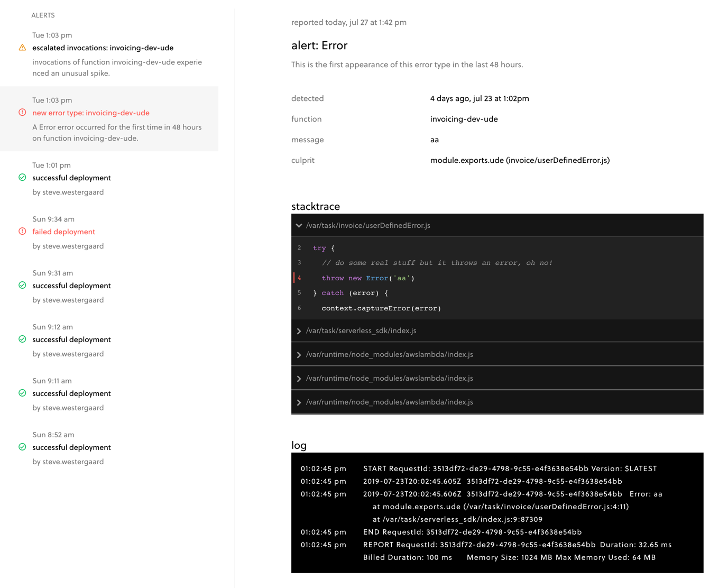Click the green check icon on Sun 9:11 am deployment
The width and height of the screenshot is (728, 588).
(x=22, y=393)
